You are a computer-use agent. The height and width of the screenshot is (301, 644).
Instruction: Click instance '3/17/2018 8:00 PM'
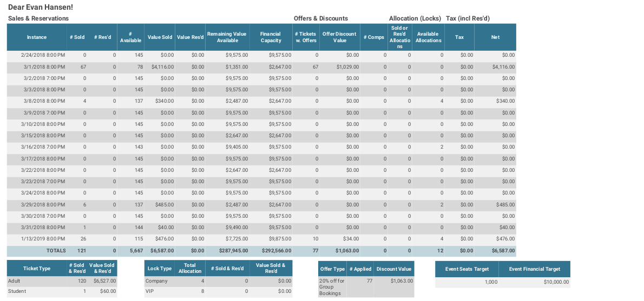point(43,158)
